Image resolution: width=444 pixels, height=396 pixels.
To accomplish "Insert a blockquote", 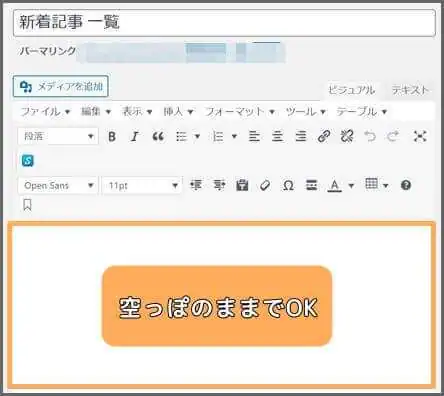I will (158, 136).
